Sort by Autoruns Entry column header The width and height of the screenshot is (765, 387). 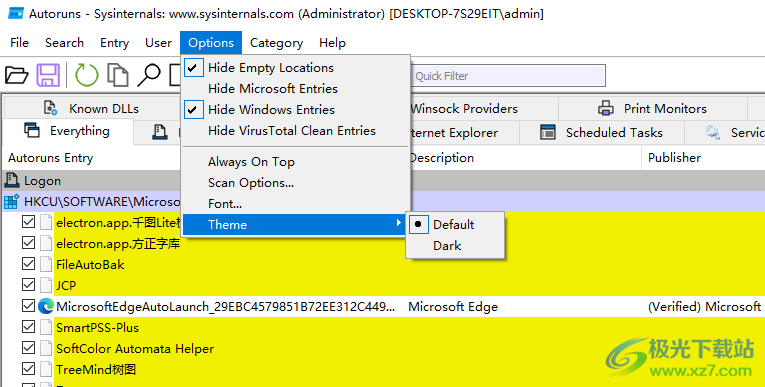click(50, 158)
